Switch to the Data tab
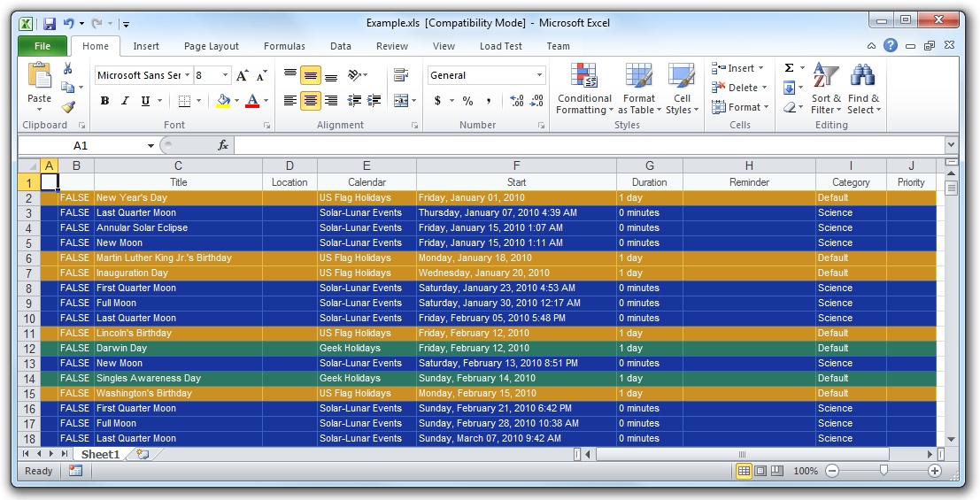Viewport: 980px width, 500px height. coord(341,46)
